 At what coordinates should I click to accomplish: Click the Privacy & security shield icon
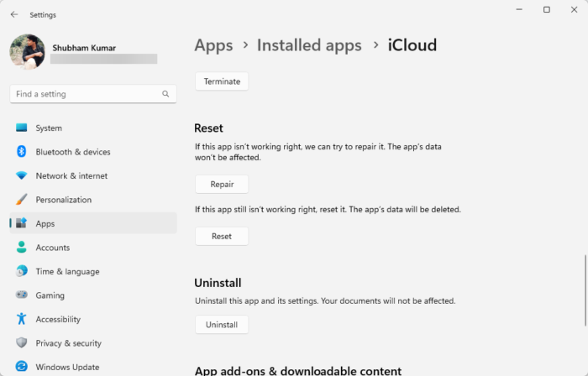21,343
